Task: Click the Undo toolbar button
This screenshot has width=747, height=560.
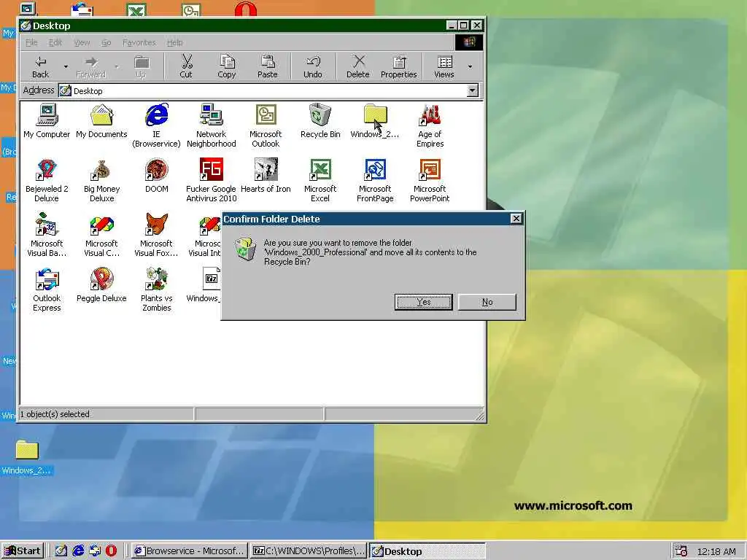Action: 312,66
